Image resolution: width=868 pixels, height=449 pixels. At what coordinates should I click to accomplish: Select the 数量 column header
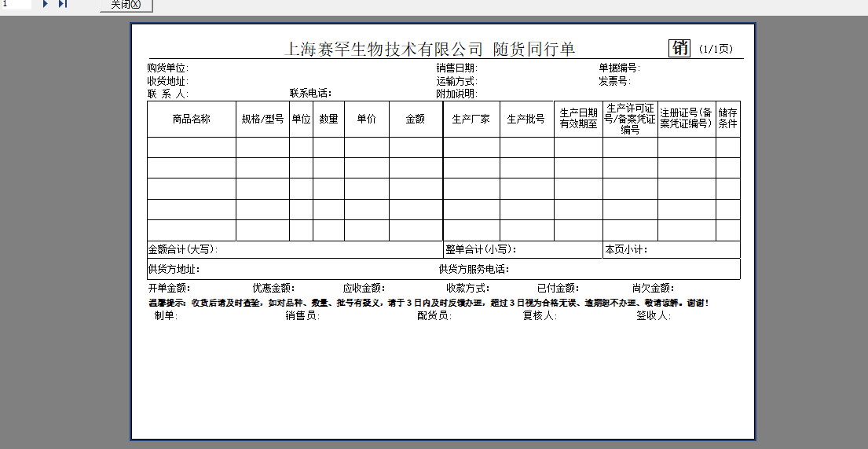coord(328,119)
